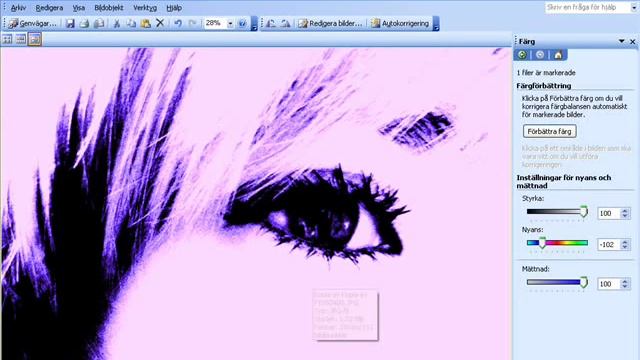
Task: Open the zoom percentage dropdown arrow
Action: (230, 24)
